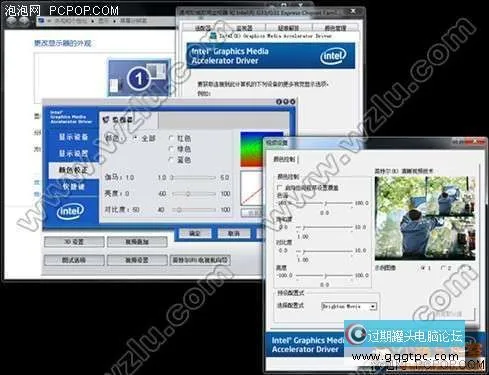Adjust the 饱和度 saturation slider

click(325, 227)
